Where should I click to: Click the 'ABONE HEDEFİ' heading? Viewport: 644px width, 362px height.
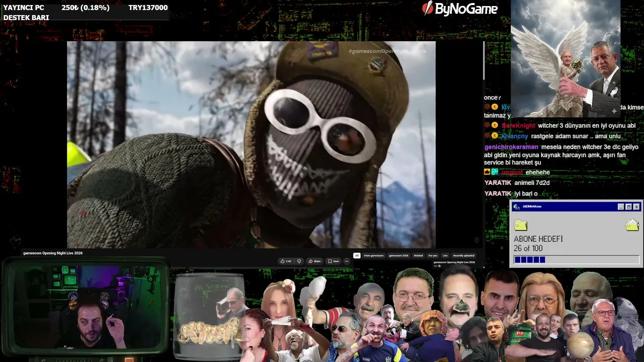(x=538, y=239)
